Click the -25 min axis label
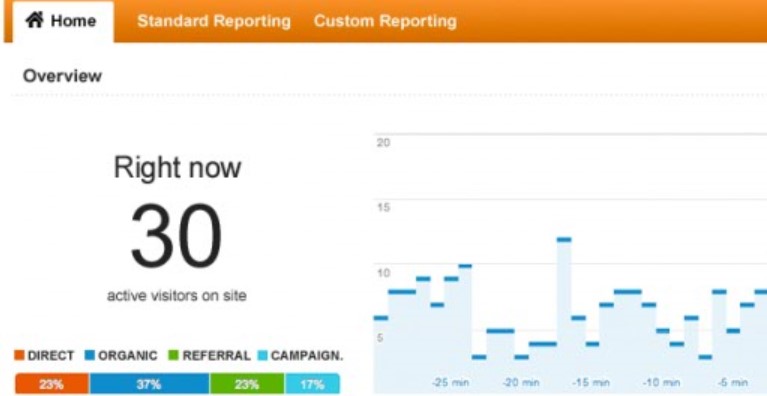This screenshot has height=396, width=767. click(x=450, y=382)
